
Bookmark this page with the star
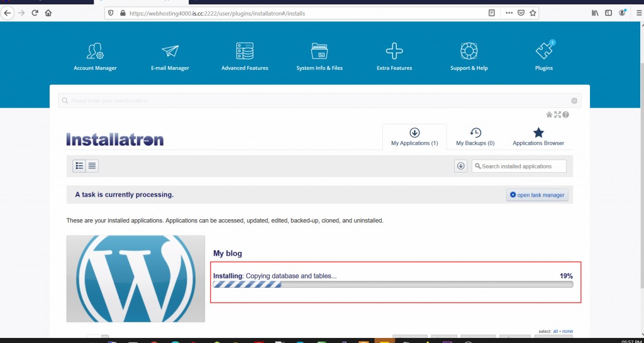[533, 13]
